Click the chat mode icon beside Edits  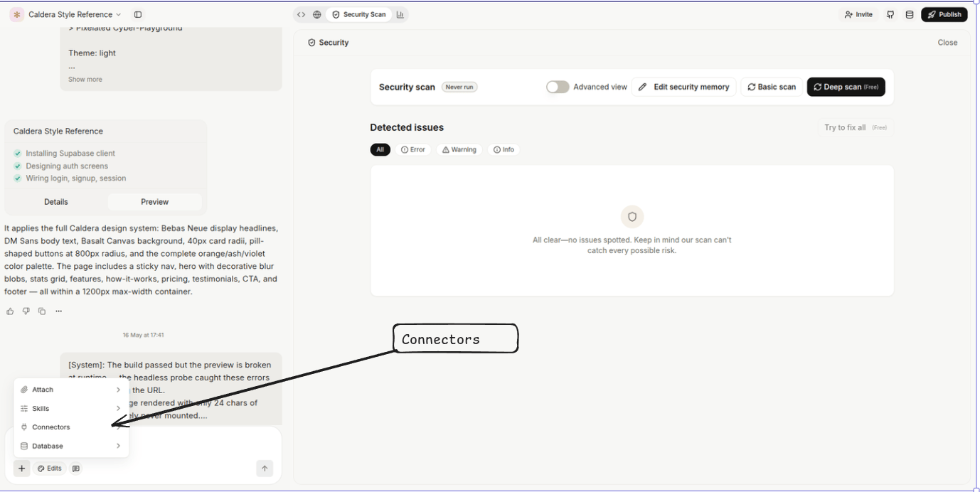(x=76, y=469)
